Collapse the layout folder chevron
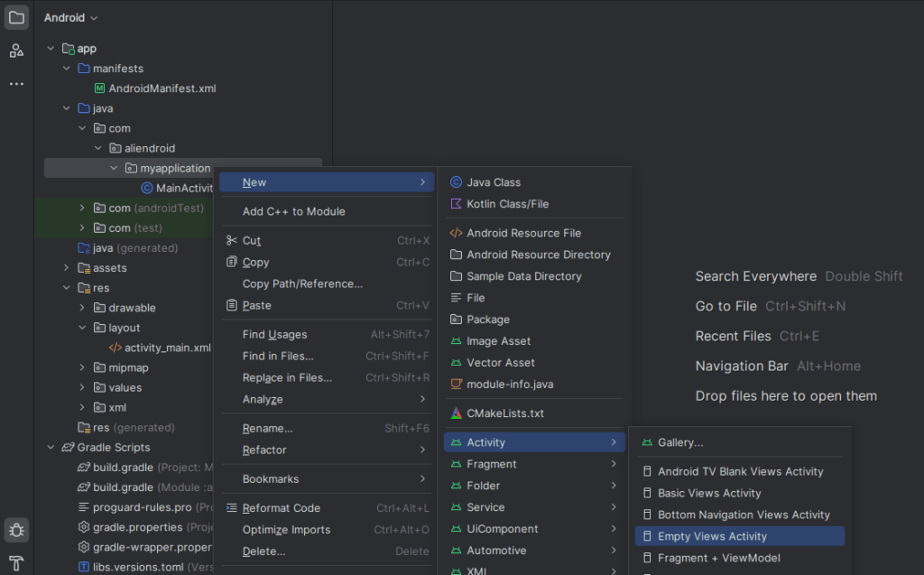This screenshot has height=575, width=924. coord(82,328)
